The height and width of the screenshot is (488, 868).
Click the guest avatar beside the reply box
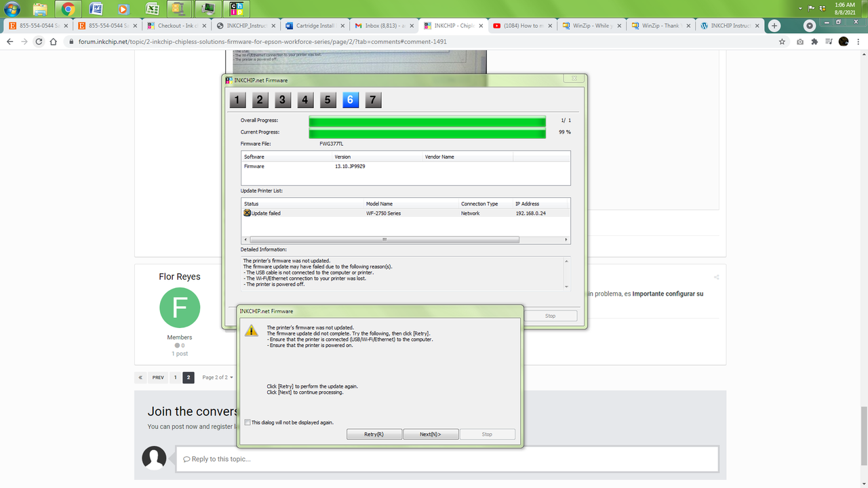point(154,458)
